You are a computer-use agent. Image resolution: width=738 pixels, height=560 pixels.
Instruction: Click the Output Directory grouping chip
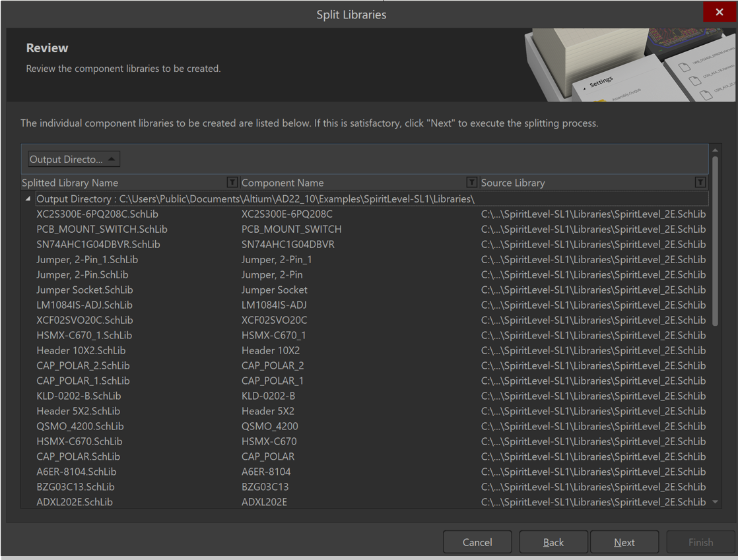click(x=73, y=160)
